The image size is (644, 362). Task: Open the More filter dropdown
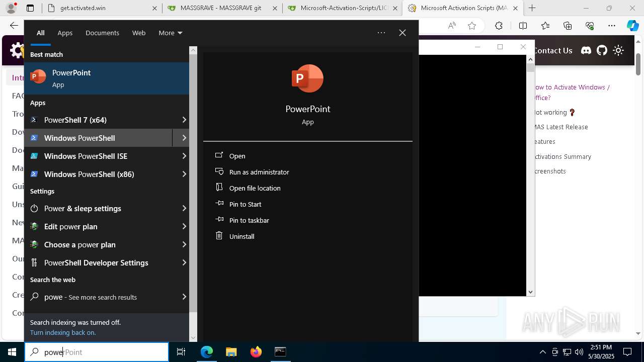click(170, 33)
